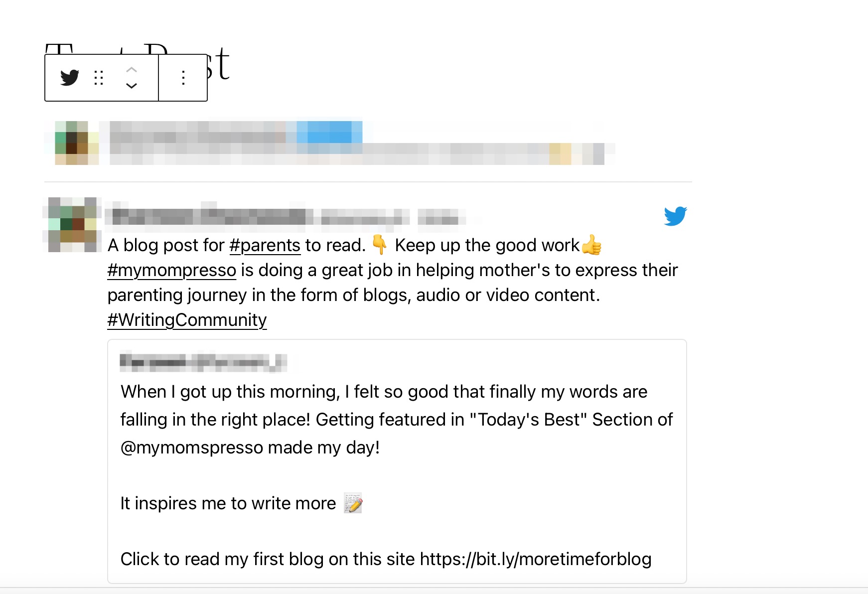The height and width of the screenshot is (594, 868).
Task: Move block down with the down chevron
Action: 132,86
